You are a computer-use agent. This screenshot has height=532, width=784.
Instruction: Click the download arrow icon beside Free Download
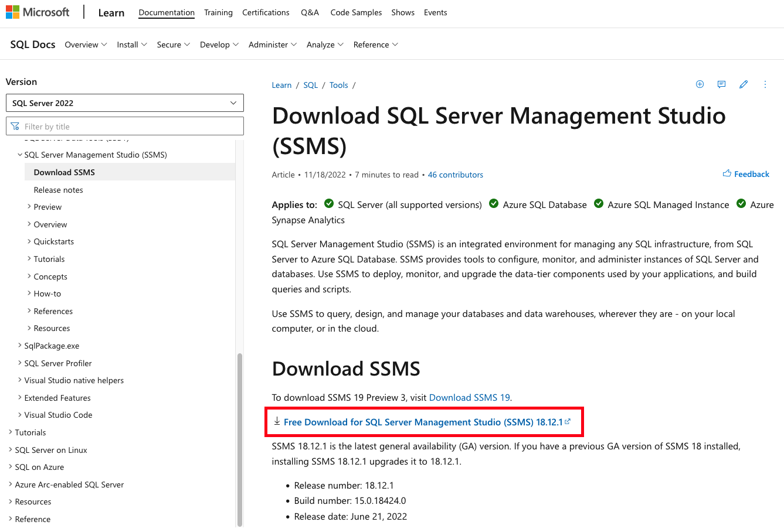[x=277, y=421]
